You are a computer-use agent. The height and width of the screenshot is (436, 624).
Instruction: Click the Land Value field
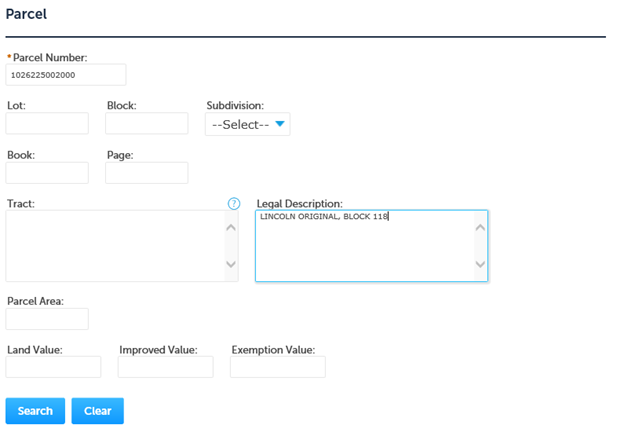(x=53, y=367)
